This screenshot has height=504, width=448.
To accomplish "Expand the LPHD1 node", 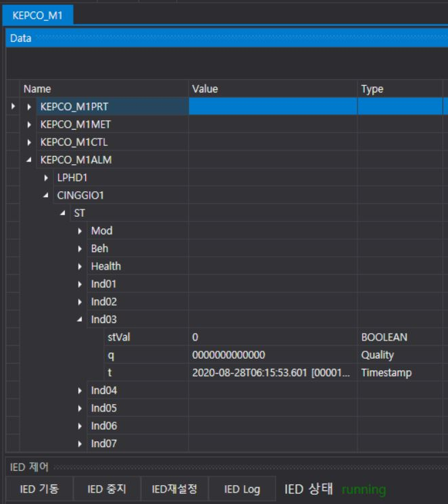I will [x=46, y=178].
